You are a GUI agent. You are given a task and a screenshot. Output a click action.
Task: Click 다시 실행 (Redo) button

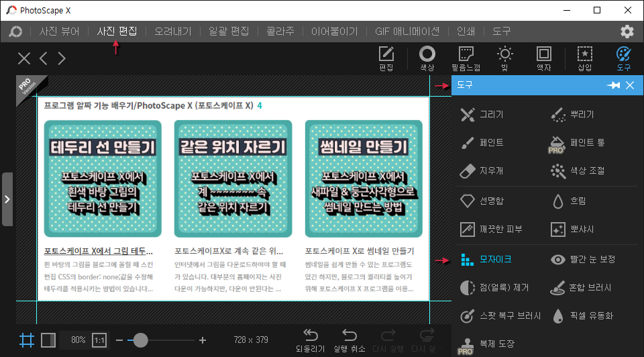(388, 341)
